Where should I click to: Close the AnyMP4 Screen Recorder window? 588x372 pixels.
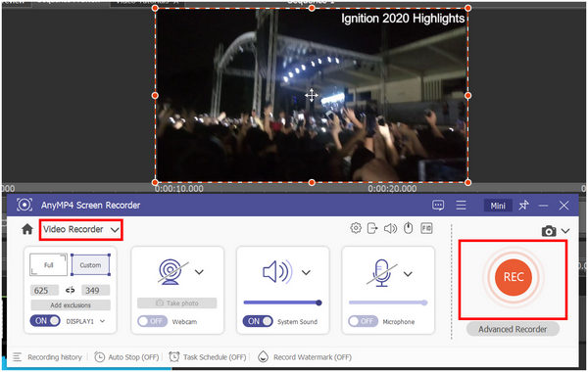click(x=563, y=206)
